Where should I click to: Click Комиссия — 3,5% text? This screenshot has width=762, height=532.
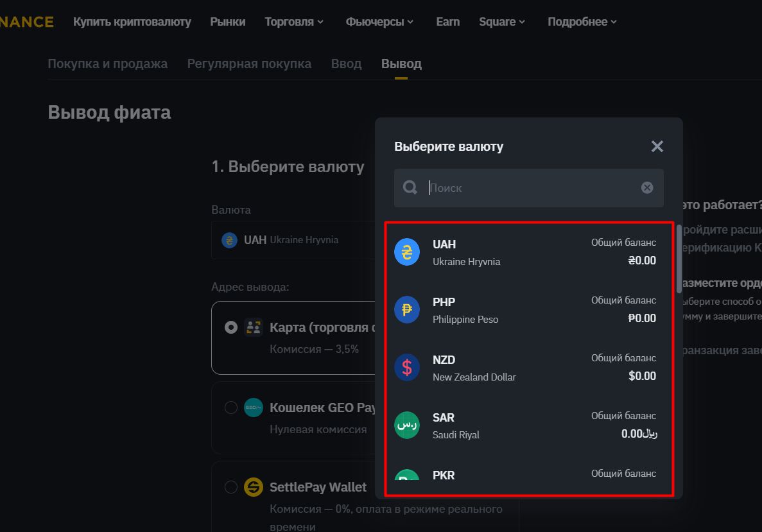(314, 349)
